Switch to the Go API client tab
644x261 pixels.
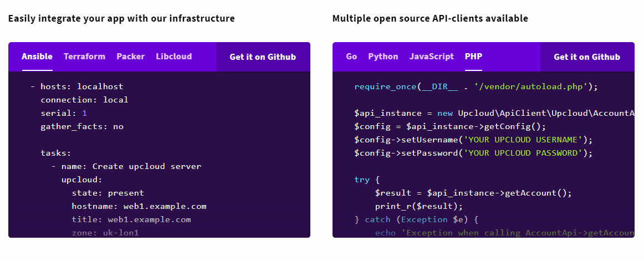pos(351,57)
